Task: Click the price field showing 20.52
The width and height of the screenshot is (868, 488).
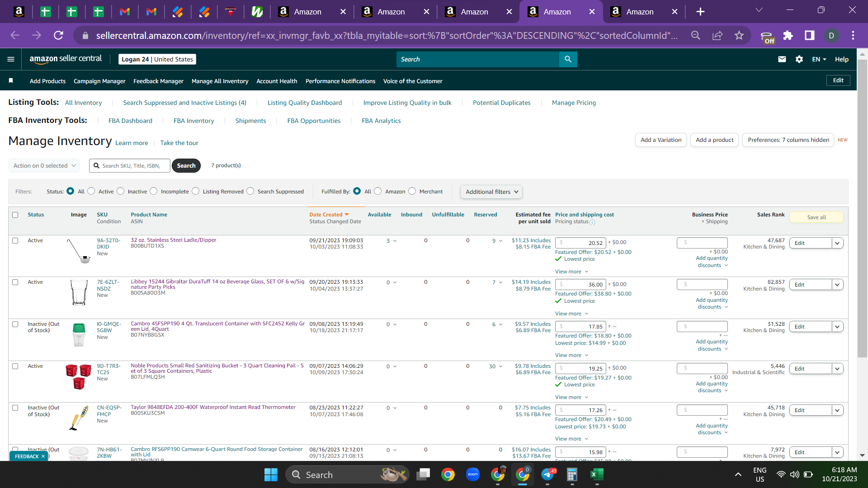Action: tap(580, 243)
